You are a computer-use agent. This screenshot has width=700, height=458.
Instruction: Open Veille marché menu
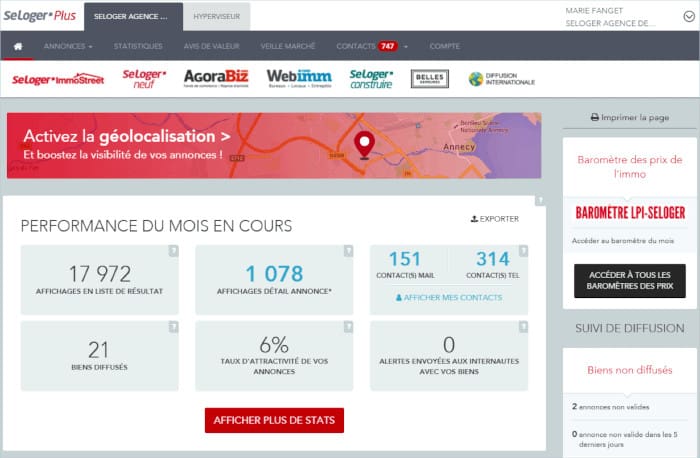pos(288,46)
